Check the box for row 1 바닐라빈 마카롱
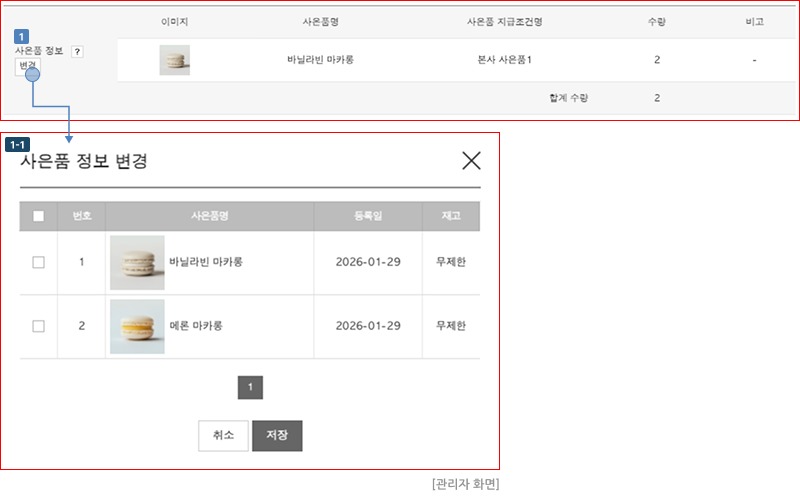This screenshot has height=499, width=800. (x=38, y=262)
